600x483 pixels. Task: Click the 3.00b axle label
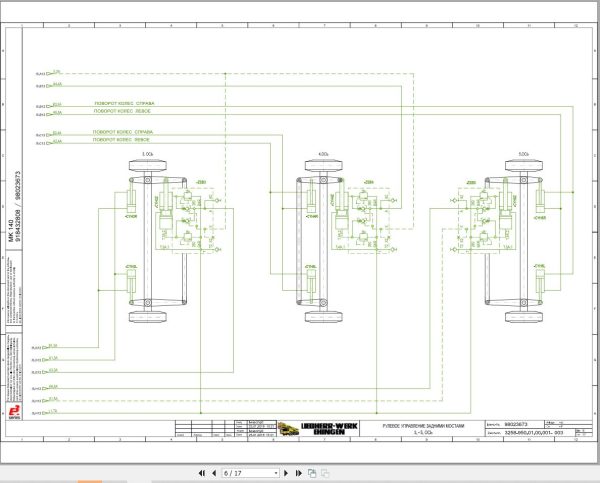click(147, 154)
